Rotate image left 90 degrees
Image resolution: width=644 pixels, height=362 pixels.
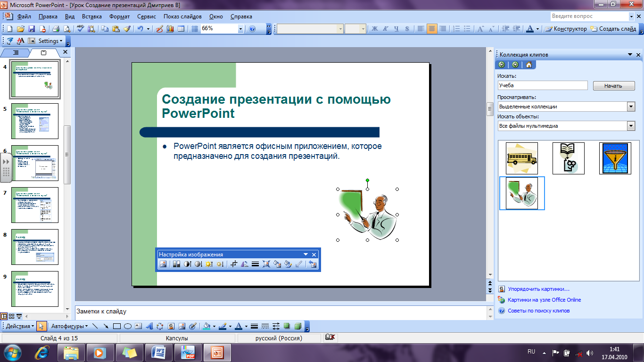(x=244, y=264)
